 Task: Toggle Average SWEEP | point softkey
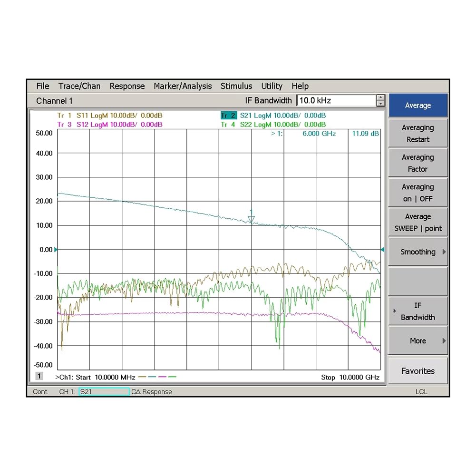418,222
